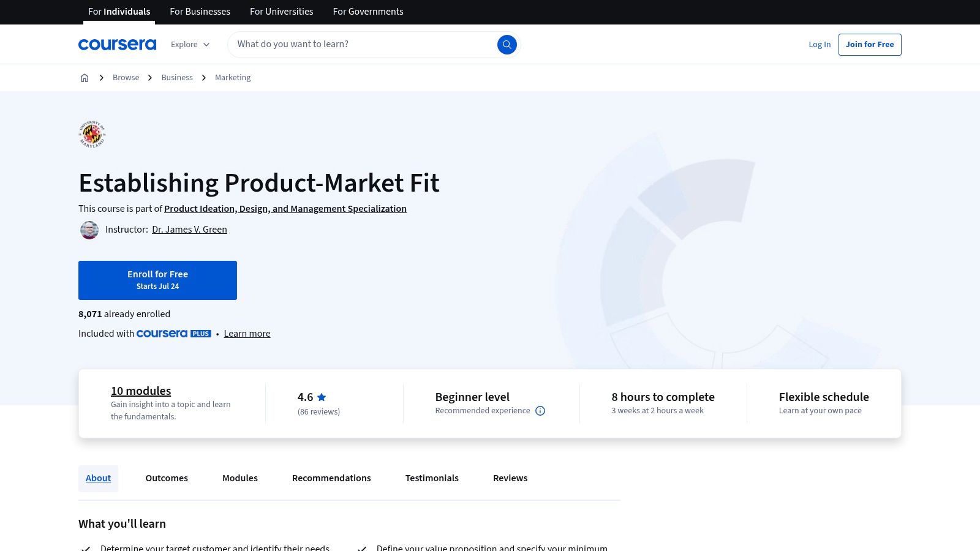Select the Testimonials tab
The image size is (980, 551).
tap(432, 478)
